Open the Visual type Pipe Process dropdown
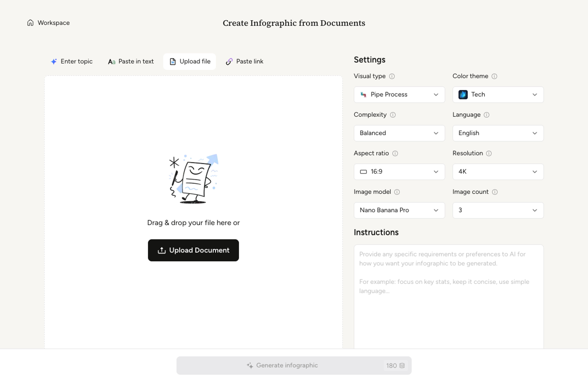The height and width of the screenshot is (382, 588). click(x=399, y=95)
